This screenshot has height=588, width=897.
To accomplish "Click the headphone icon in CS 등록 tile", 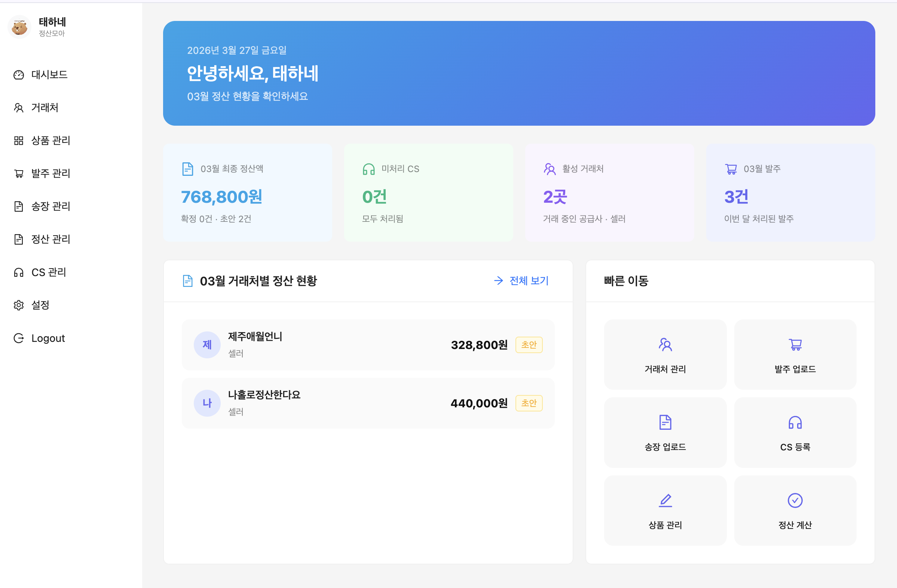I will point(795,423).
